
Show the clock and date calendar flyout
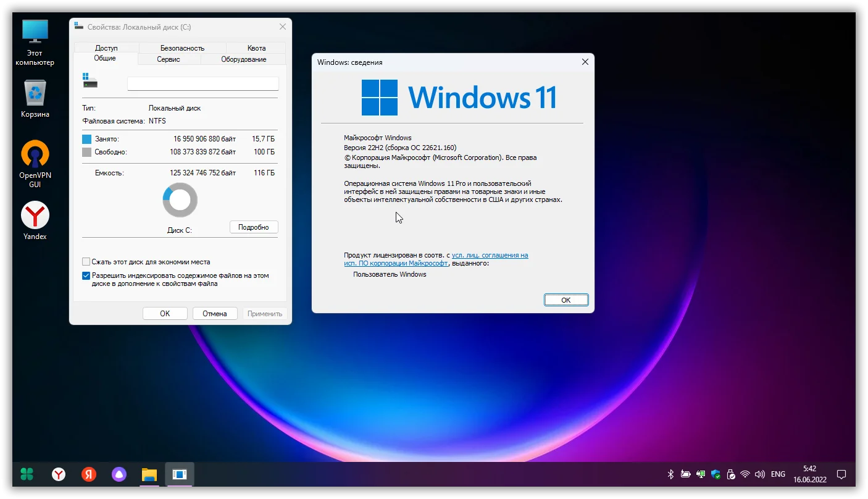coord(809,474)
